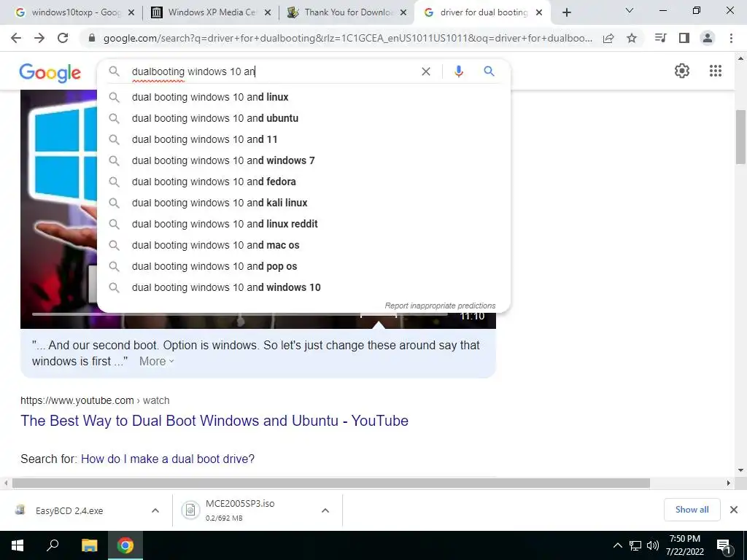Click the scroll down arrow

tap(740, 470)
